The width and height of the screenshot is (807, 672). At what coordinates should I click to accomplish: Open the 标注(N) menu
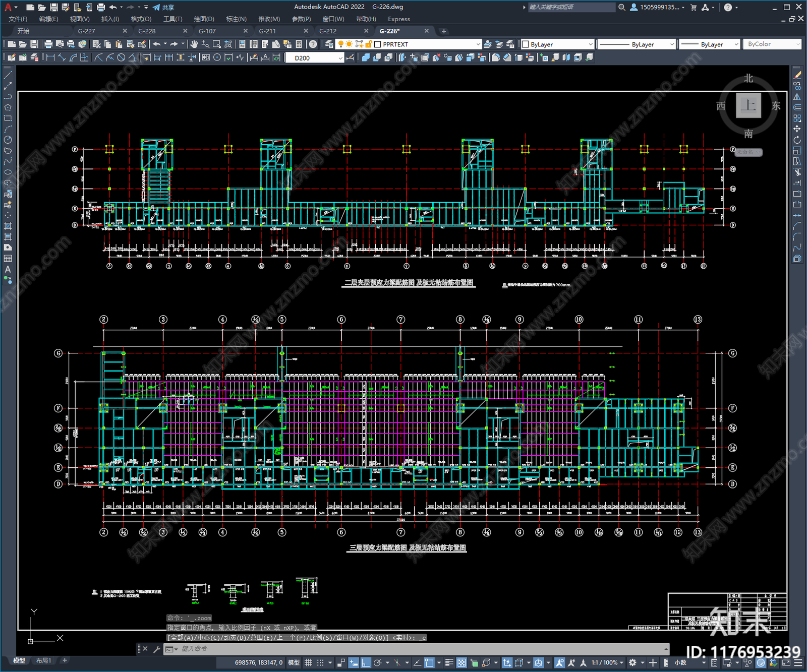[x=236, y=19]
